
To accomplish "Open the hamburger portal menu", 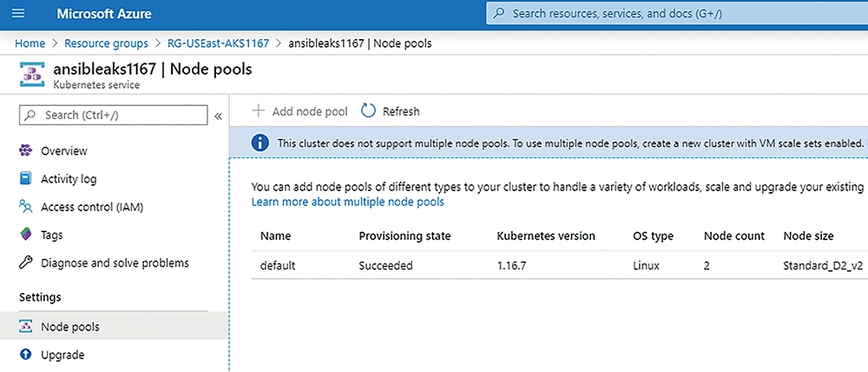I will [19, 13].
